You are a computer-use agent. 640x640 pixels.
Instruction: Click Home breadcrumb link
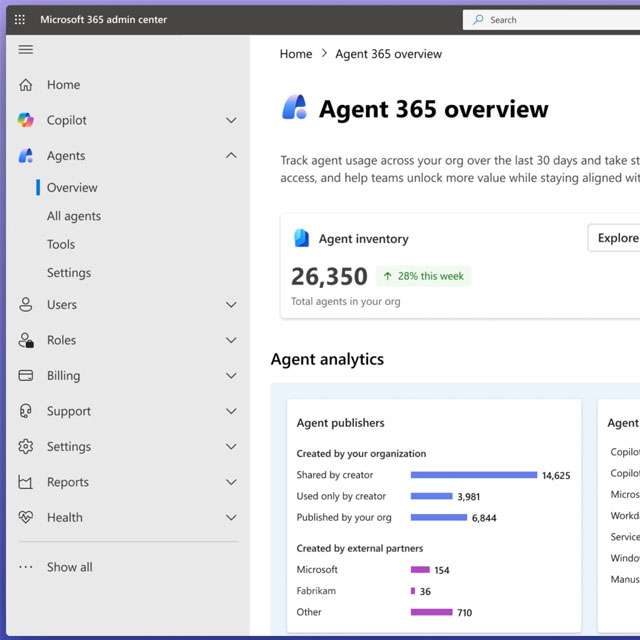pyautogui.click(x=296, y=54)
